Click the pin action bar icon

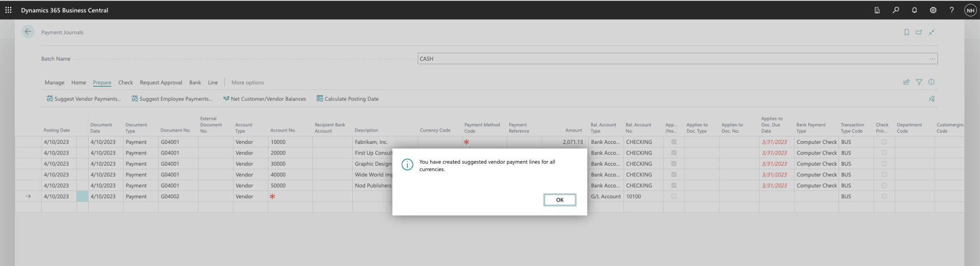click(931, 99)
